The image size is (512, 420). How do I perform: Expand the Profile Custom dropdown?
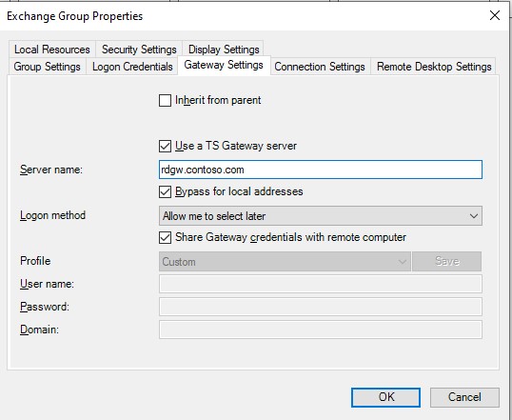[x=285, y=262]
